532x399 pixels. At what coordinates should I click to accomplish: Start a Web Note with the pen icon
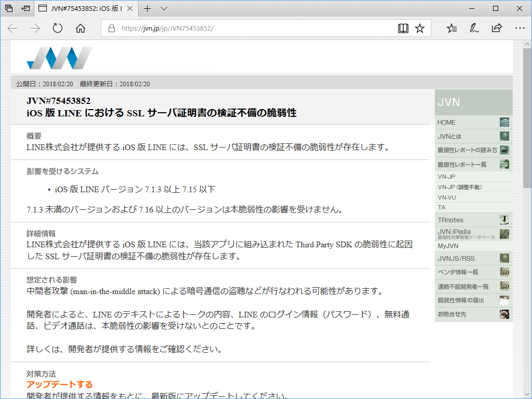[474, 29]
